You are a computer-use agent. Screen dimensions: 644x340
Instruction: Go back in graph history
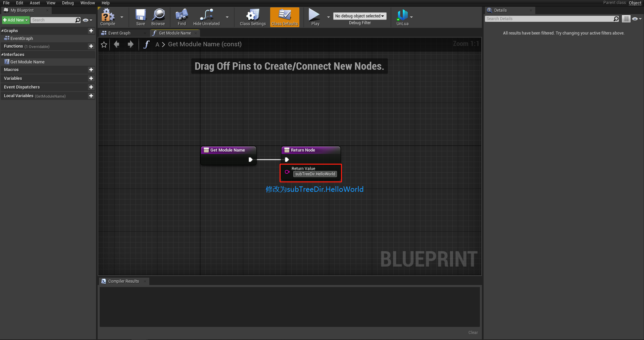[116, 44]
